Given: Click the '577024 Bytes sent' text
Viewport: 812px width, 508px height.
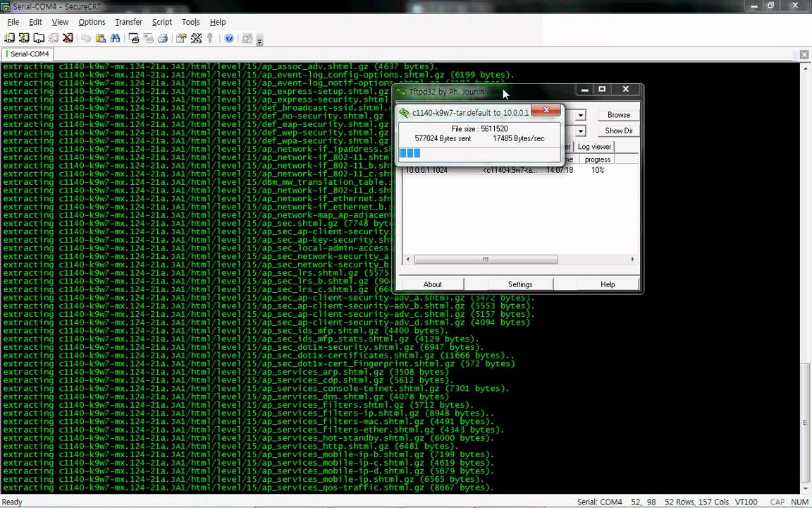Looking at the screenshot, I should (x=443, y=138).
